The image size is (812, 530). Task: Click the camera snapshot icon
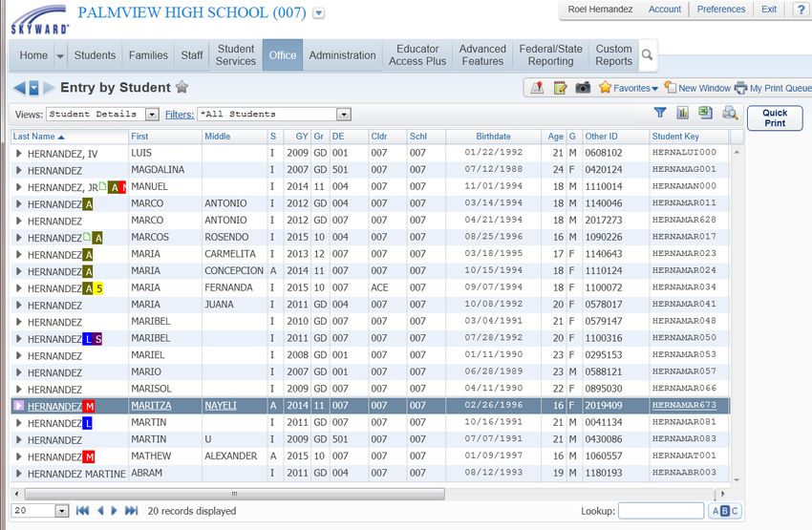tap(583, 88)
